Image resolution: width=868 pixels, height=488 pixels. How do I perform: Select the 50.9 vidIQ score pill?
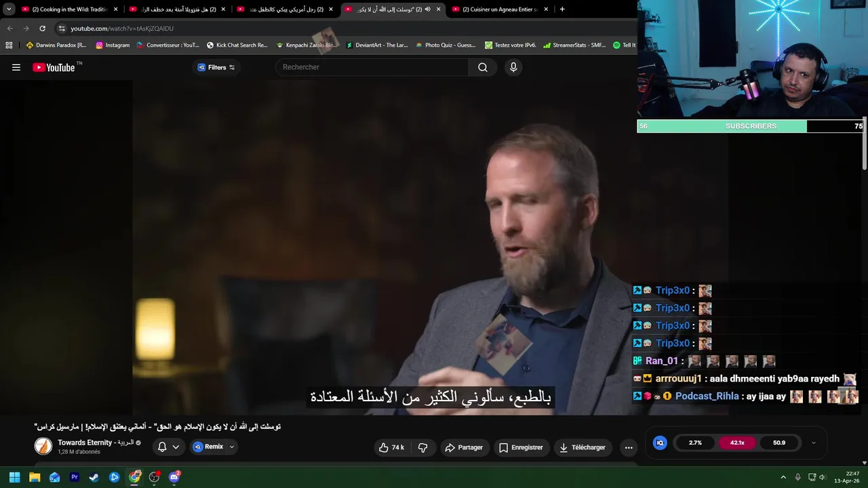(779, 443)
